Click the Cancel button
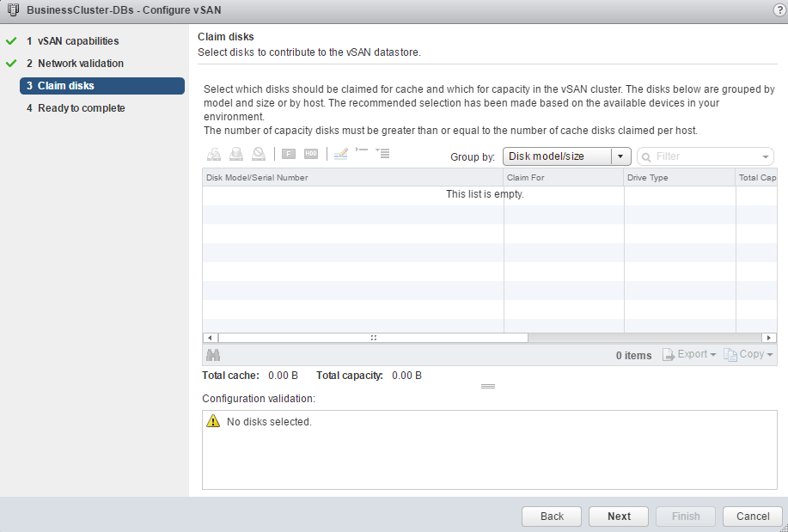The width and height of the screenshot is (788, 532). pos(753,517)
